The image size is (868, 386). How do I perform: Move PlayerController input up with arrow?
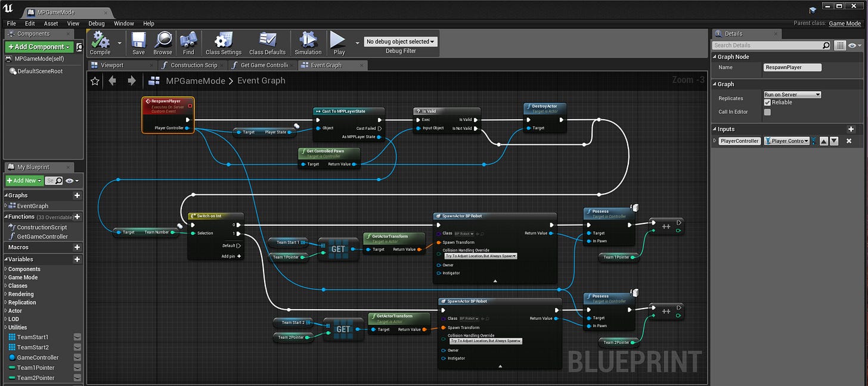tap(823, 141)
